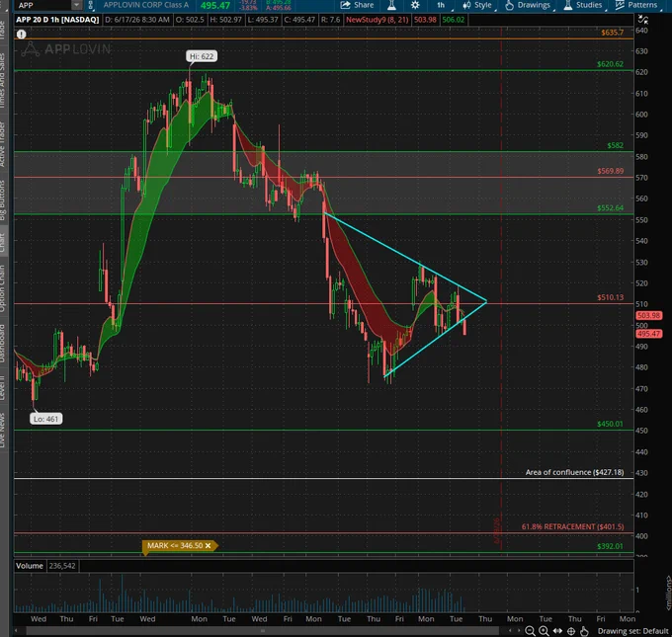Click the Lo: 461 price bubble
672x637 pixels.
pos(45,419)
